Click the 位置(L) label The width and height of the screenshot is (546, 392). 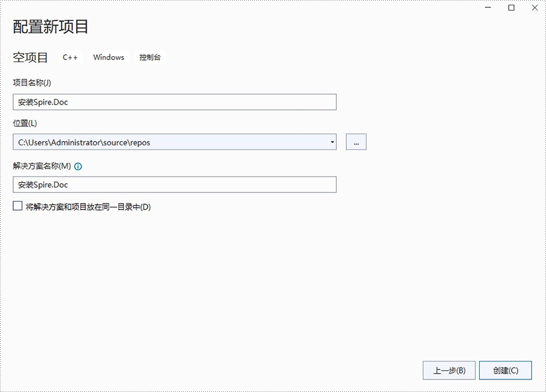[24, 123]
